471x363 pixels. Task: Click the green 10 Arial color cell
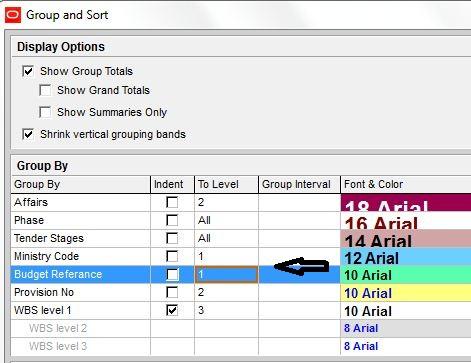406,274
